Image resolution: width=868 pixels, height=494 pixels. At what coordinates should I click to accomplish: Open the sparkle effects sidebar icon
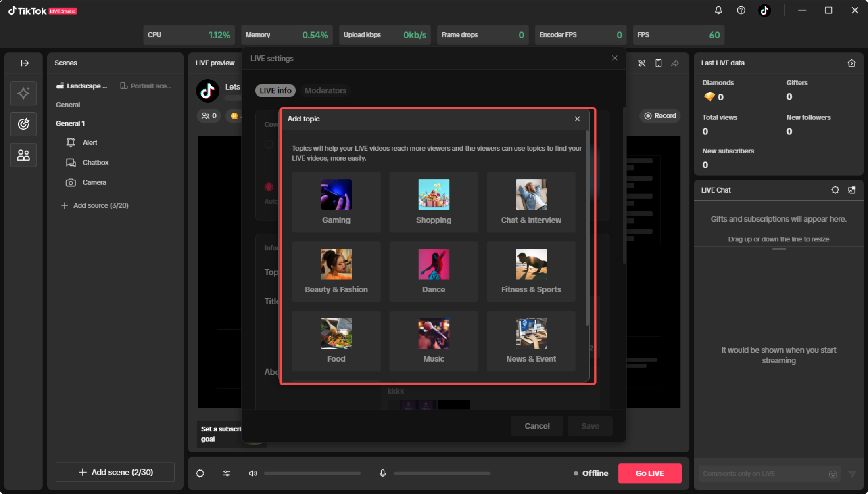(23, 93)
